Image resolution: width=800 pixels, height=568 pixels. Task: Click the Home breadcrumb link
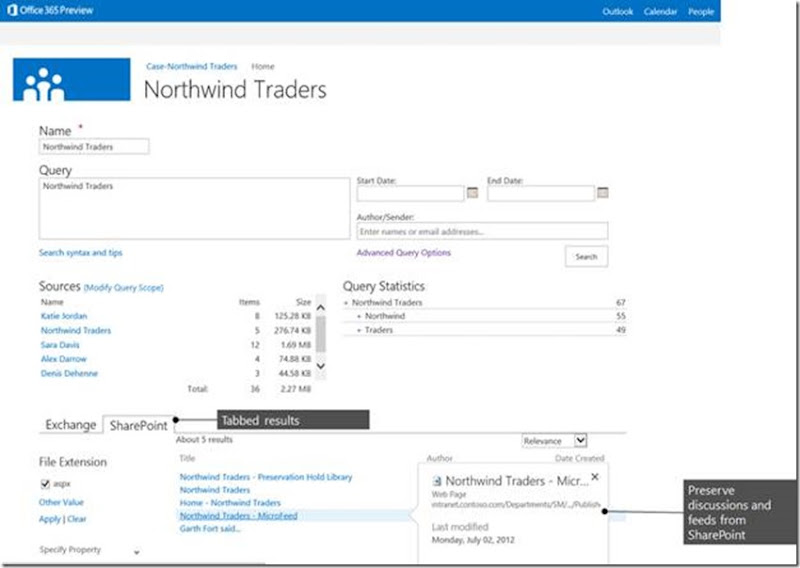tap(263, 66)
